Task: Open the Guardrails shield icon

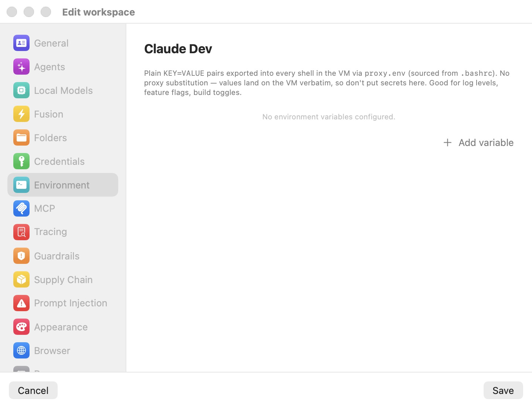Action: [x=21, y=256]
